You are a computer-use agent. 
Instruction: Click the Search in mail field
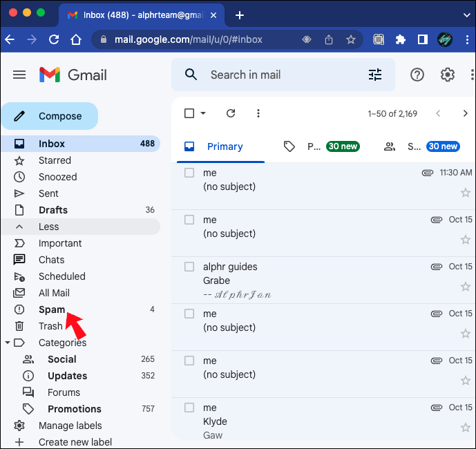[x=283, y=75]
